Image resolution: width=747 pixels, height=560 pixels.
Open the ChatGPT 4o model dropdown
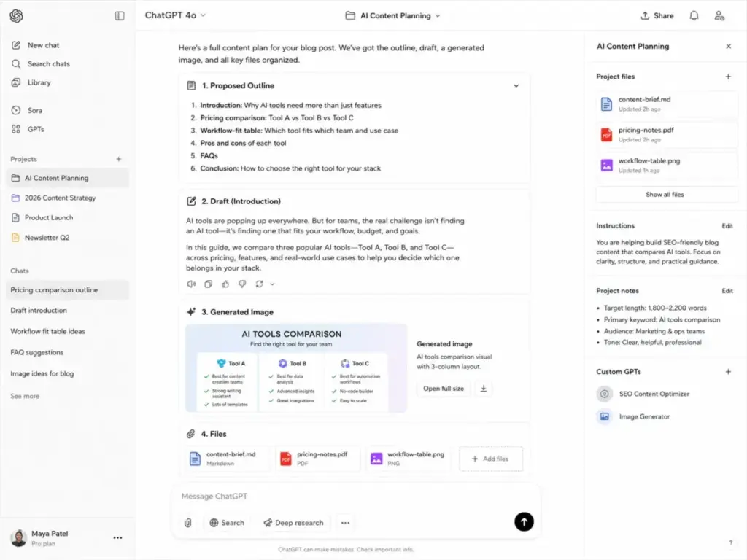pos(175,15)
